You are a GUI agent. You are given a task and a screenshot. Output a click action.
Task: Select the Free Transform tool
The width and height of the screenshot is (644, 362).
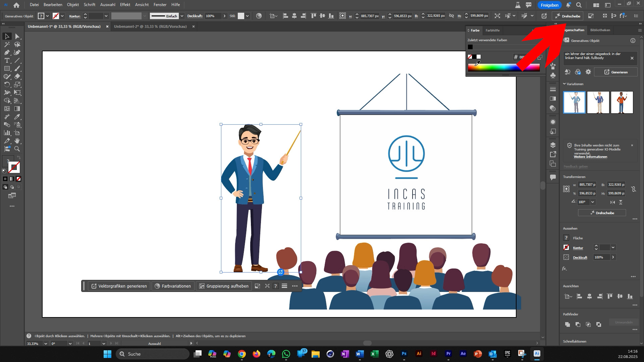[17, 93]
